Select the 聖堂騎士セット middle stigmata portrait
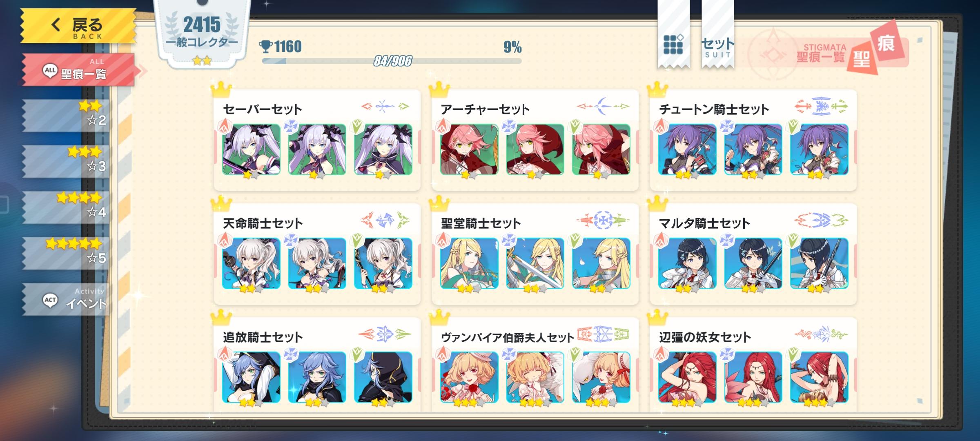 click(535, 263)
